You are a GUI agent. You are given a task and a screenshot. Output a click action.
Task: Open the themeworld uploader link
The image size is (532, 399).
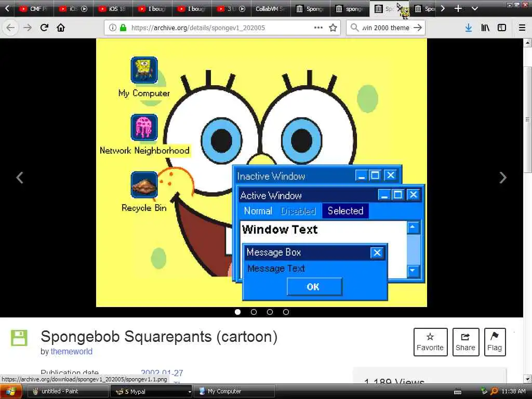pos(72,352)
